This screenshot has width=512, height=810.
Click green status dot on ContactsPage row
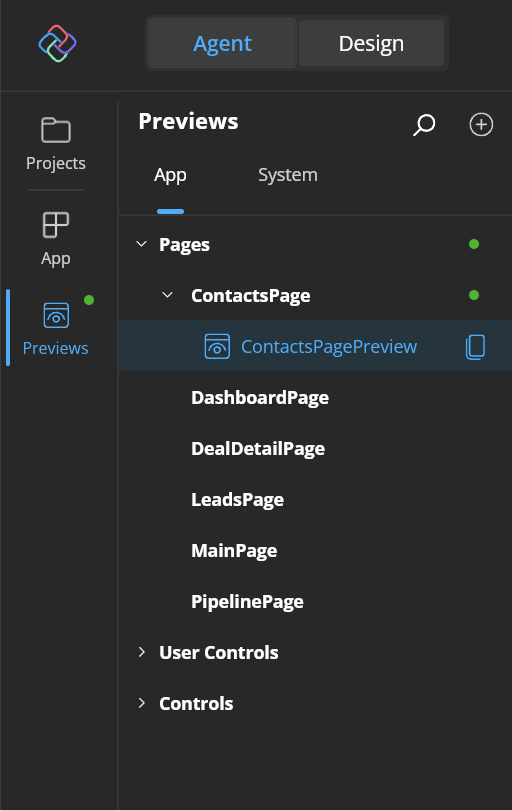(x=474, y=295)
